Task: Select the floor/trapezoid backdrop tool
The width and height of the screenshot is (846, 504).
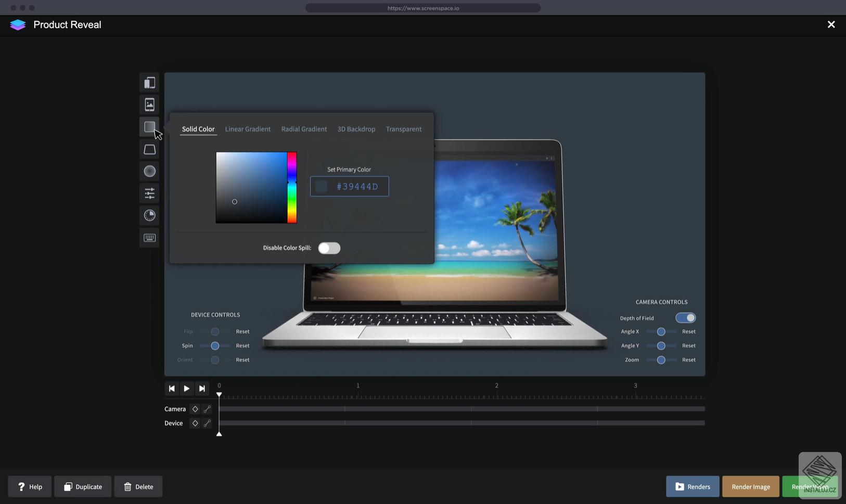Action: (x=149, y=149)
